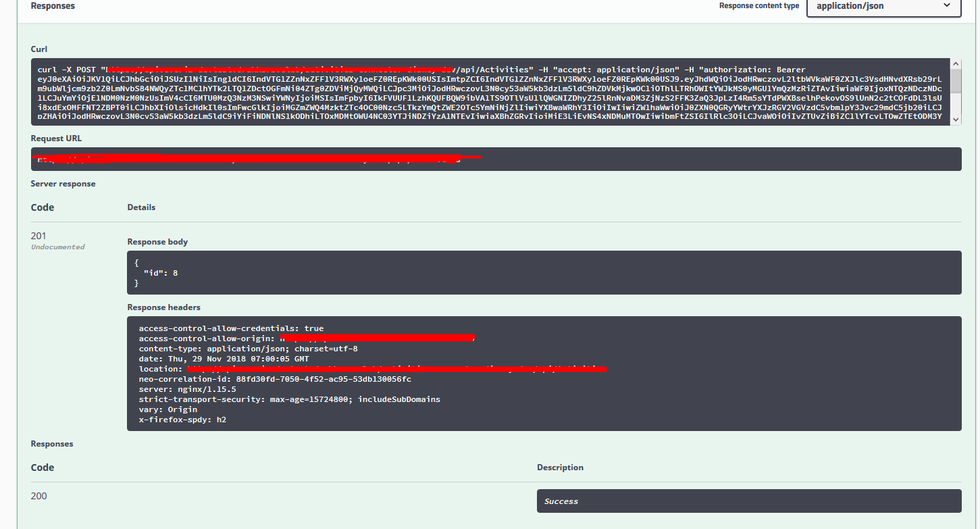Viewport: 980px width, 529px height.
Task: Click the scrollbar up arrow on the Curl box
Action: coord(955,63)
